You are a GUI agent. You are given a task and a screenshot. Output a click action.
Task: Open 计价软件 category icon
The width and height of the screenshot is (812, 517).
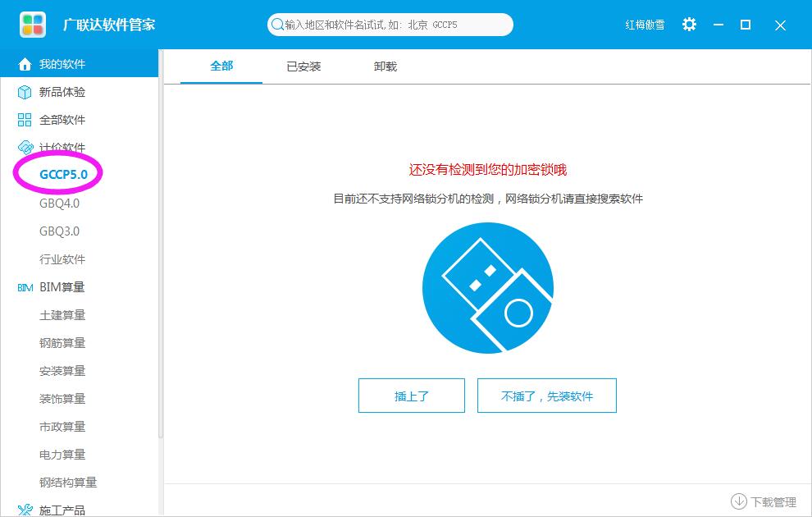click(x=24, y=148)
